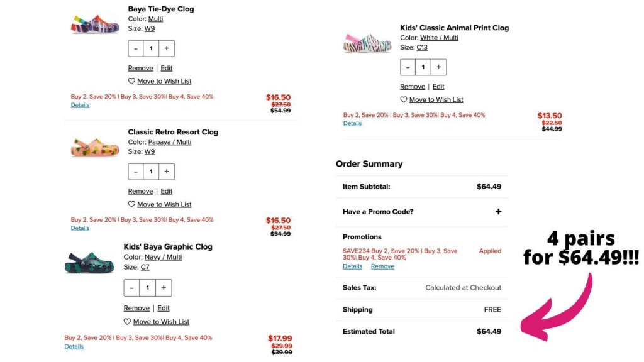The width and height of the screenshot is (644, 362).
Task: Open Baya Tie-Dye Clog color Multi
Action: click(x=155, y=19)
